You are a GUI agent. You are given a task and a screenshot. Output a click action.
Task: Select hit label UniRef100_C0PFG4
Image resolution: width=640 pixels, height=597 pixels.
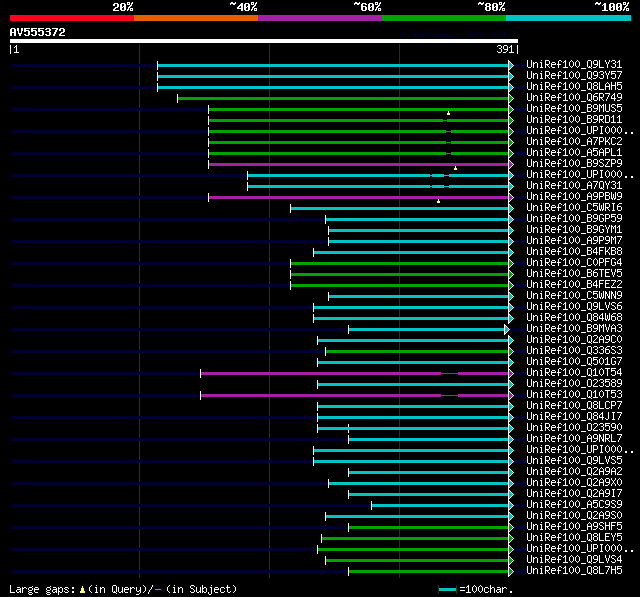[x=574, y=263]
